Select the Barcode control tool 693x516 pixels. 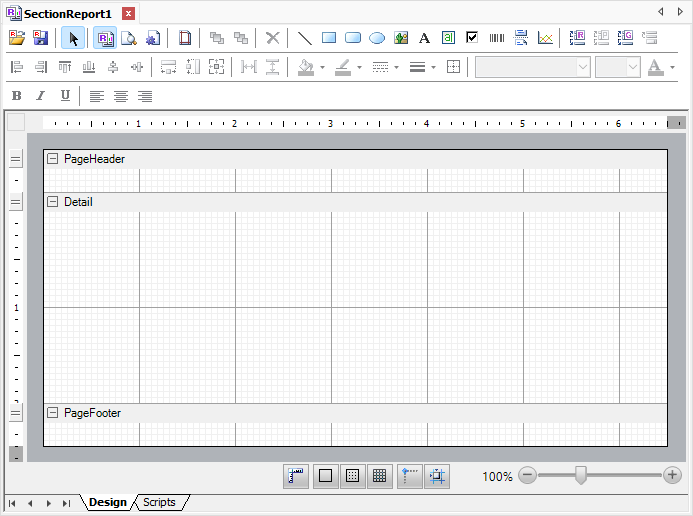click(497, 38)
